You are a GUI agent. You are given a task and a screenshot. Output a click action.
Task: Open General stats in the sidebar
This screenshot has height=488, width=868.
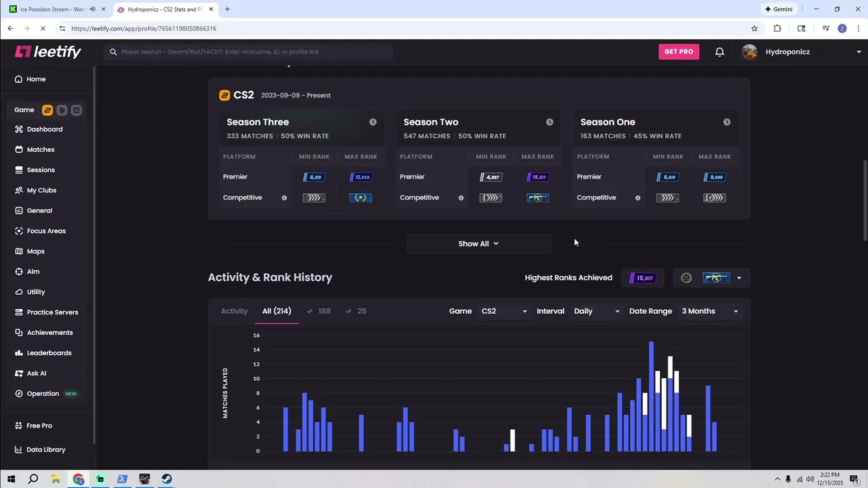[39, 211]
